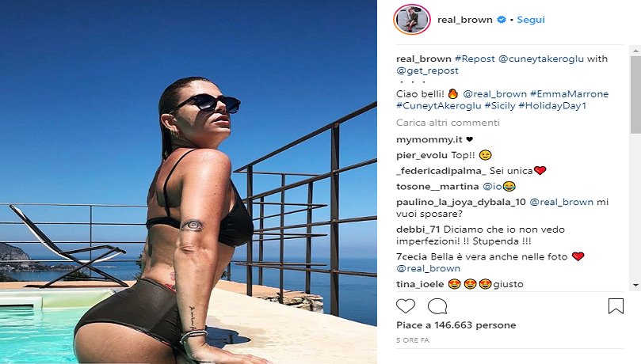Image resolution: width=641 pixels, height=364 pixels.
Task: Open the #HolidayDay1 hashtag
Action: point(552,106)
